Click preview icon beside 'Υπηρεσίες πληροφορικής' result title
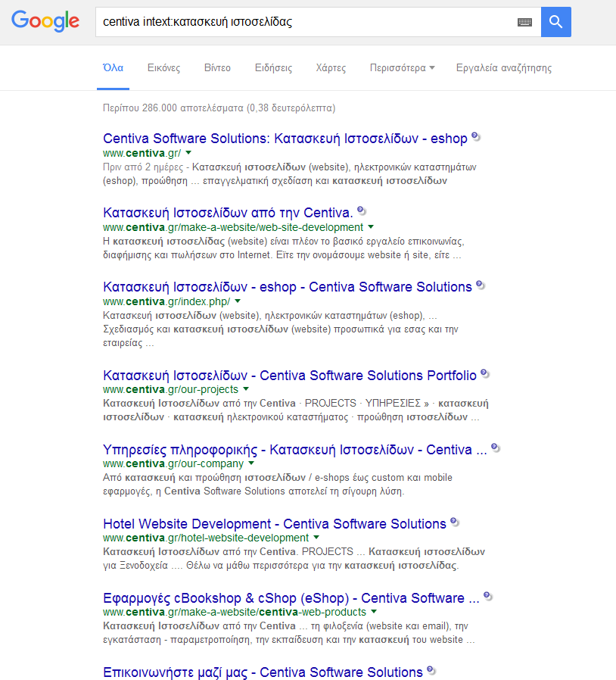This screenshot has width=616, height=680. [496, 448]
